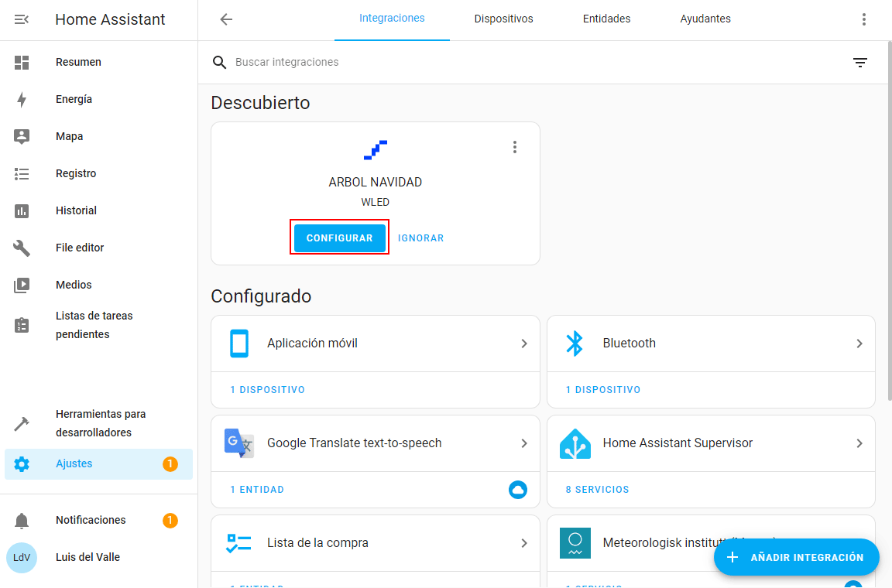This screenshot has height=588, width=892.
Task: Expand the Bluetooth integration chevron
Action: (x=859, y=344)
